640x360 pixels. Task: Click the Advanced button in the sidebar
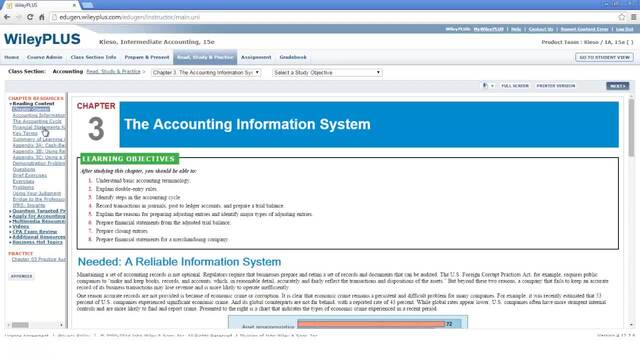(x=22, y=276)
